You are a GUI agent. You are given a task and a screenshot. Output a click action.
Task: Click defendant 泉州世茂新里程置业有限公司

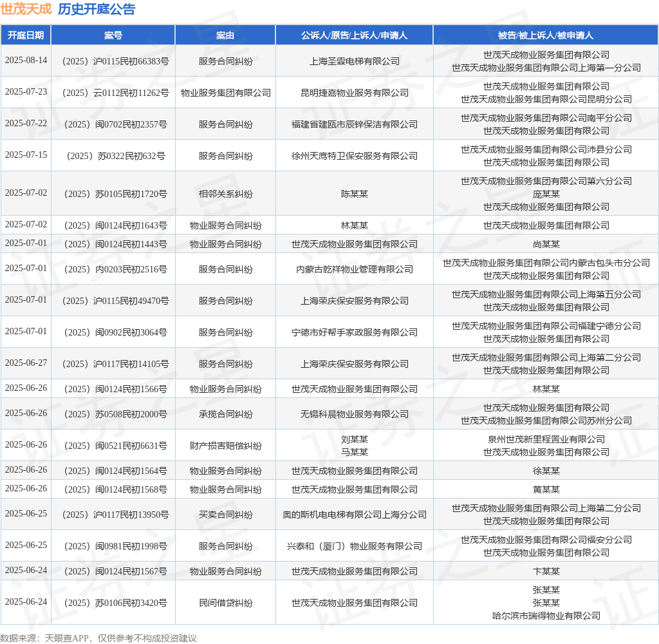546,439
